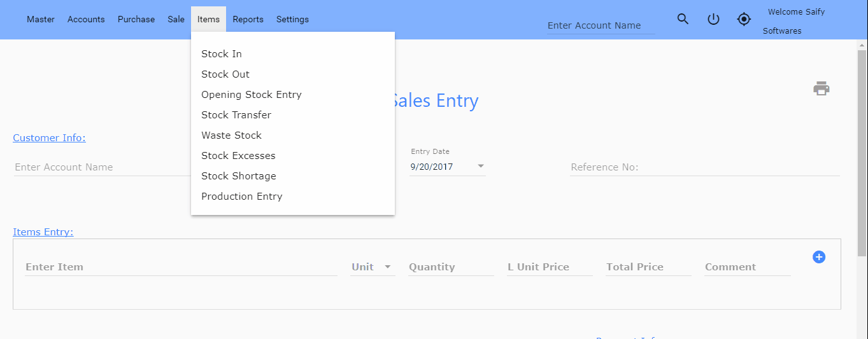
Task: Click the printer icon
Action: click(822, 88)
